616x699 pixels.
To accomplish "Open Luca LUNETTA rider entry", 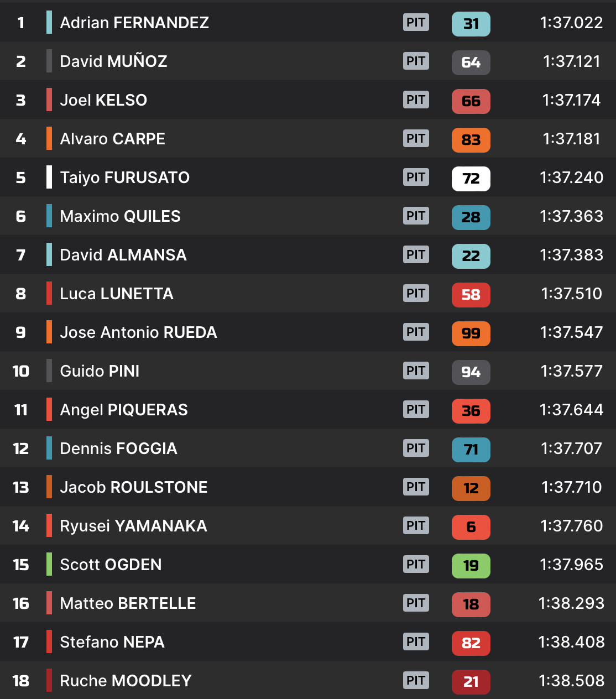I will click(116, 294).
